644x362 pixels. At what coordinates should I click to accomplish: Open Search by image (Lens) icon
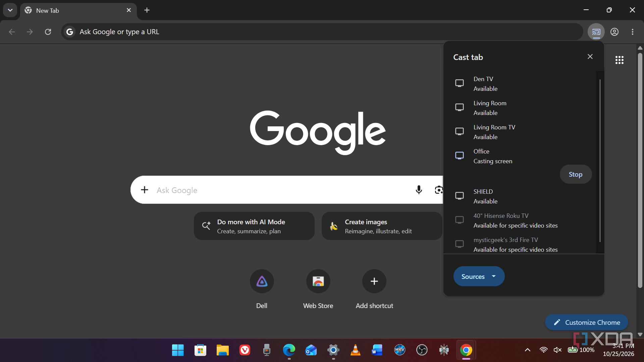(x=439, y=190)
